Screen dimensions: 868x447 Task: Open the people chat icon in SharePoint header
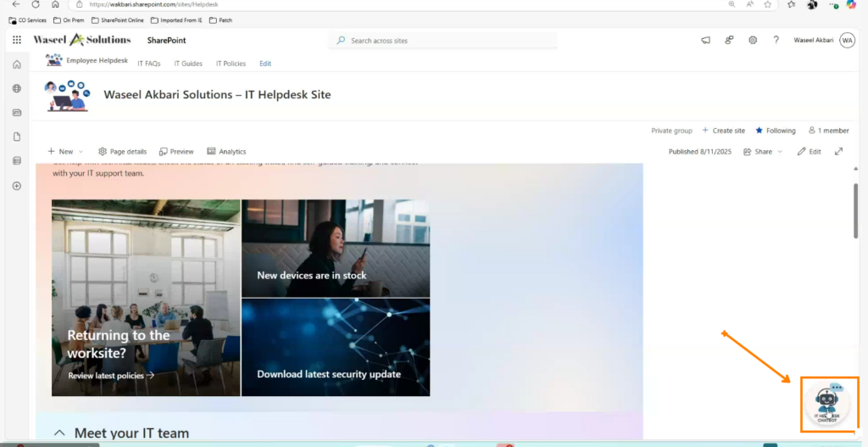coord(729,40)
